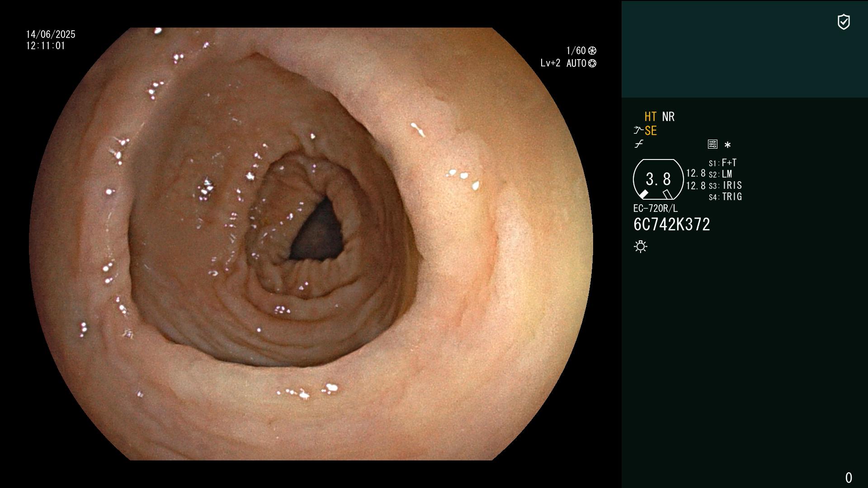868x488 pixels.
Task: Click the shield checkmark security icon
Action: 844,22
